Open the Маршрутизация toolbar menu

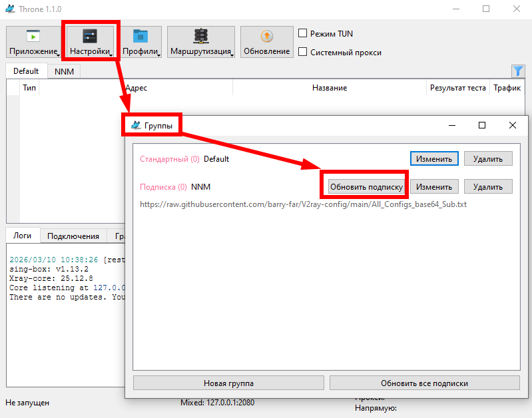(201, 42)
